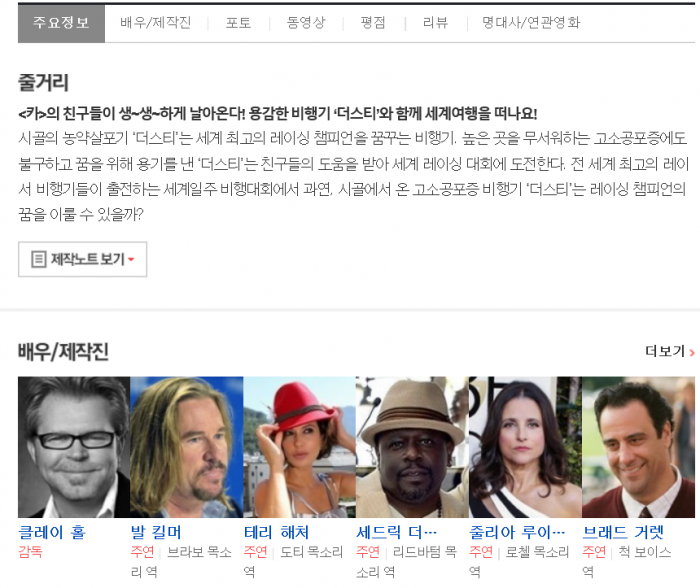Switch to the 리뷰 tab
The image size is (700, 588).
point(435,23)
